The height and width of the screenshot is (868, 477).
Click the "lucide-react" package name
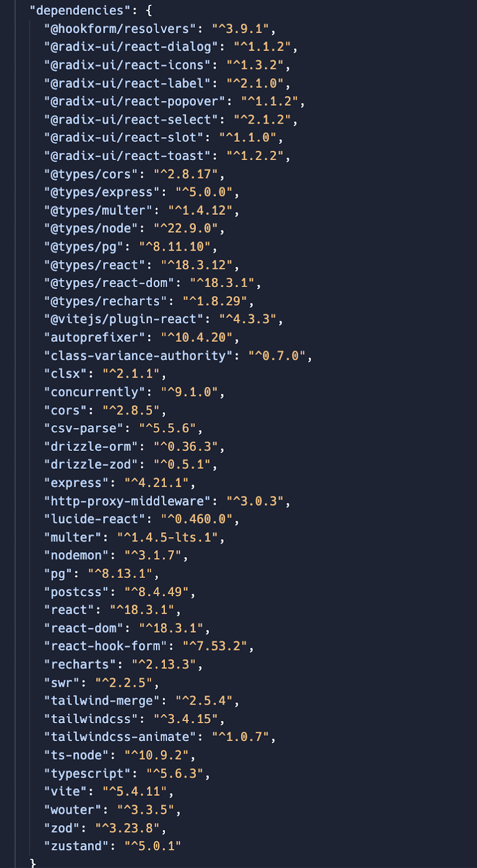(95, 519)
